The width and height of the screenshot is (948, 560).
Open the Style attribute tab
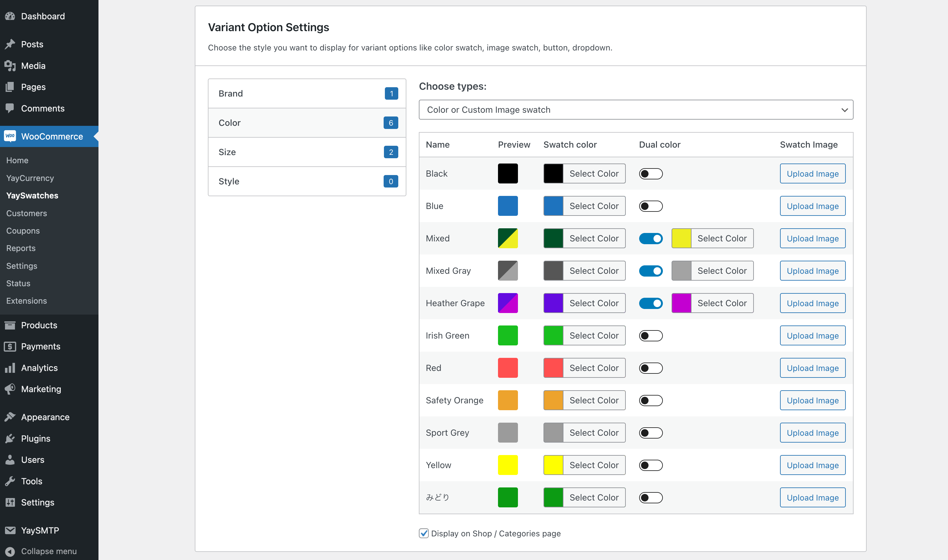pos(307,181)
